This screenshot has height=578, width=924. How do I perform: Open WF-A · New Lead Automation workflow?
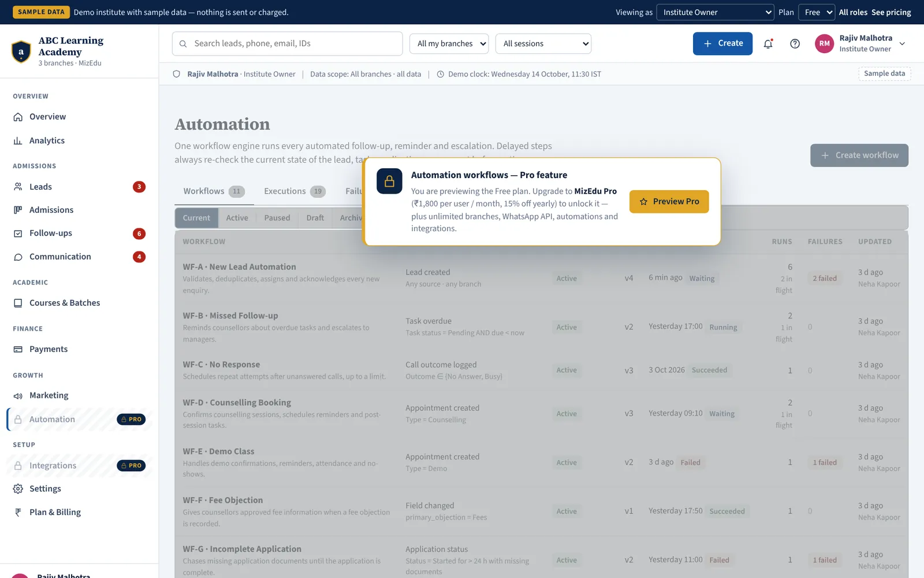pyautogui.click(x=239, y=267)
